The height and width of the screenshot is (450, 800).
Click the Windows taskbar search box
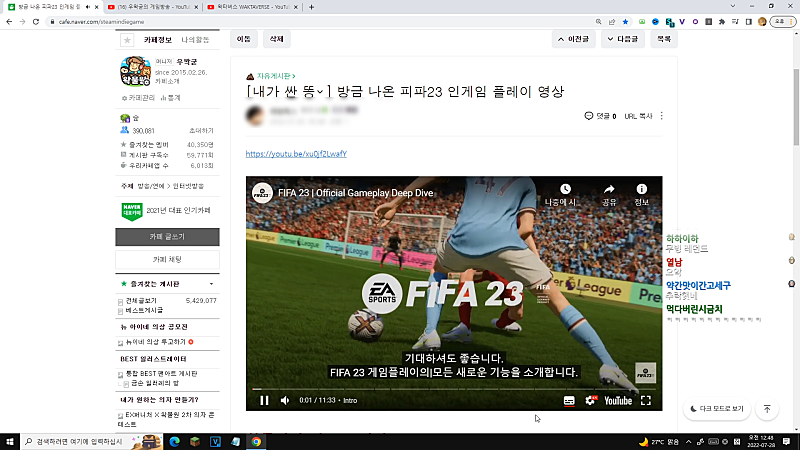click(92, 441)
